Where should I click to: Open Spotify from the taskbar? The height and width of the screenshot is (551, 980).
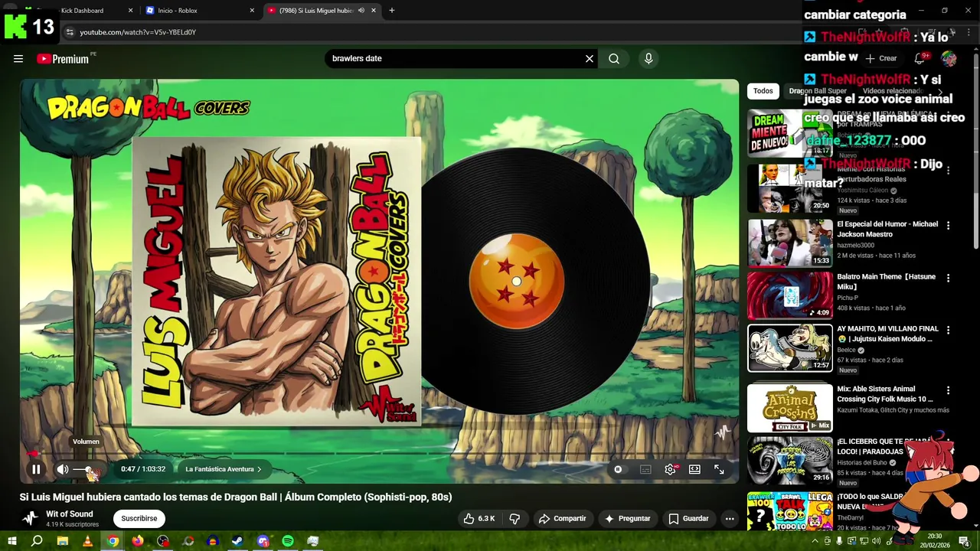click(x=288, y=541)
